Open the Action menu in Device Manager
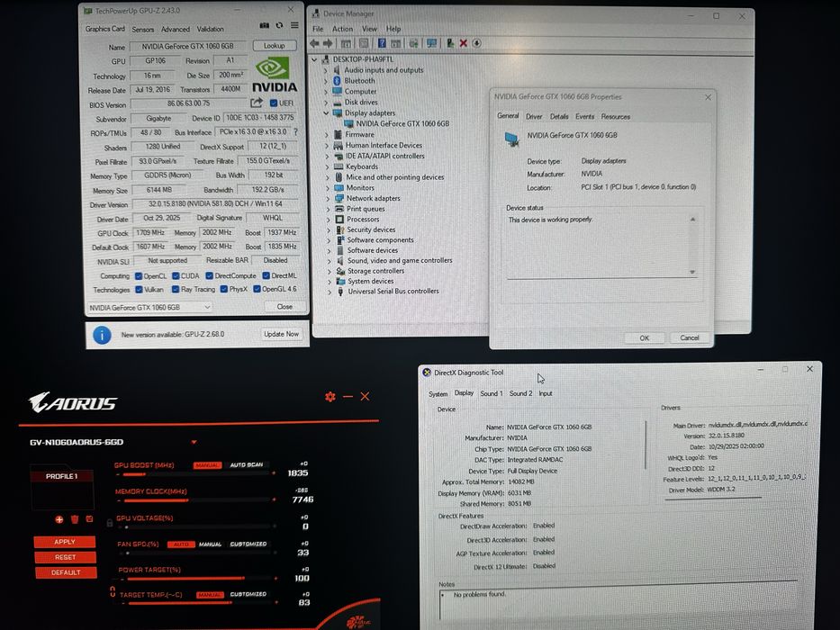 coord(342,29)
